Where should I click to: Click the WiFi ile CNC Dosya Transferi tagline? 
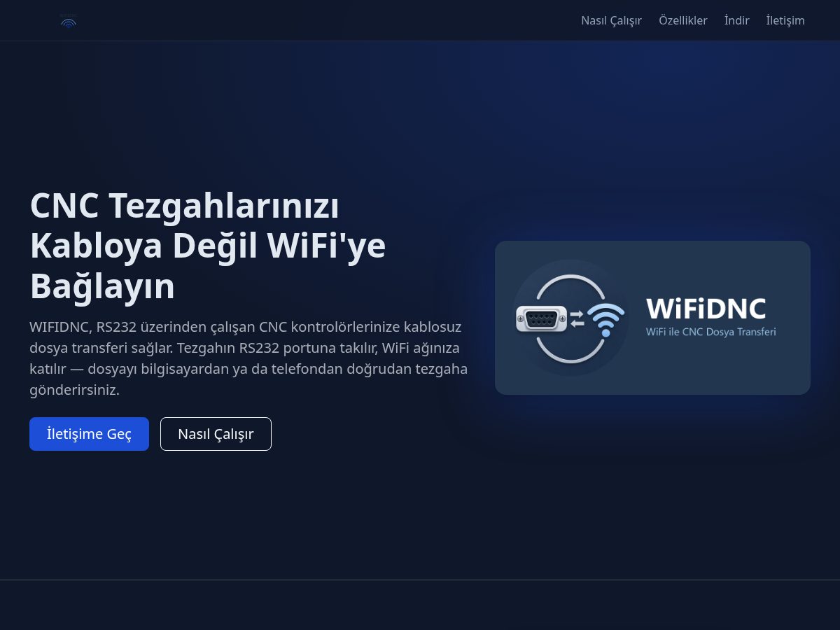[x=710, y=332]
